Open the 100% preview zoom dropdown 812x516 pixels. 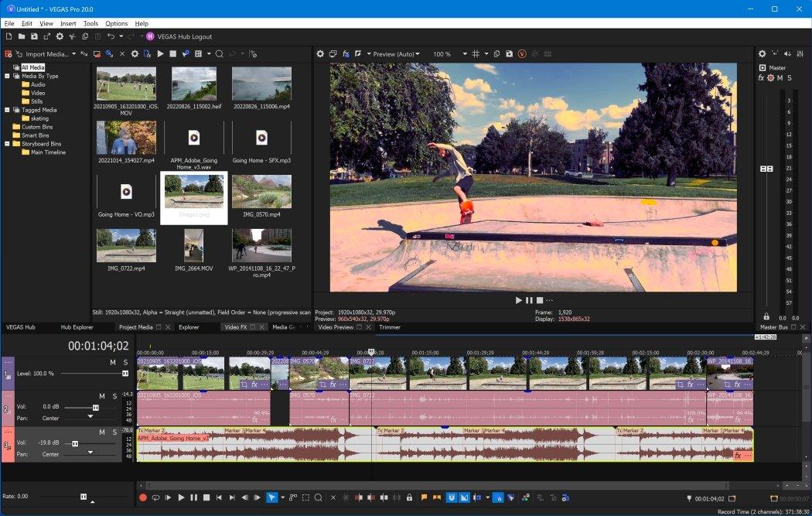click(x=465, y=54)
